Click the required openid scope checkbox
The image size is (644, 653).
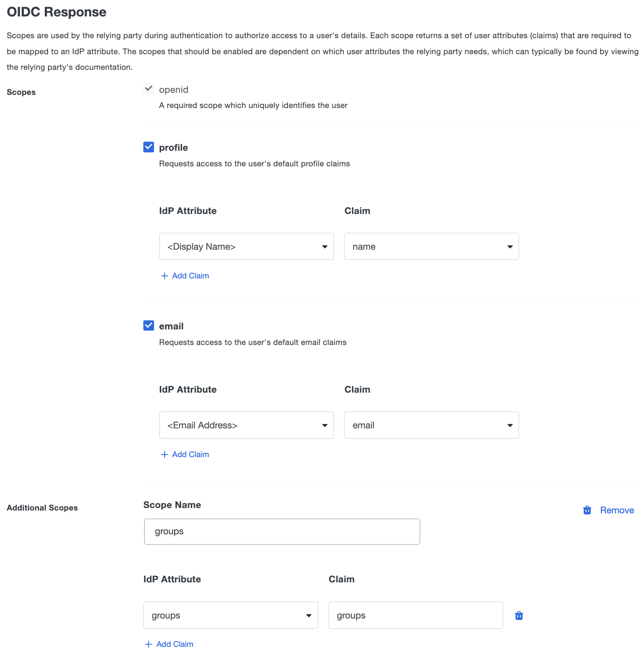tap(148, 88)
